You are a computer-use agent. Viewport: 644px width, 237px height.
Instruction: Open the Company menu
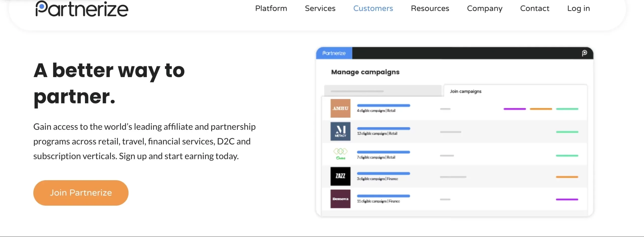(485, 9)
